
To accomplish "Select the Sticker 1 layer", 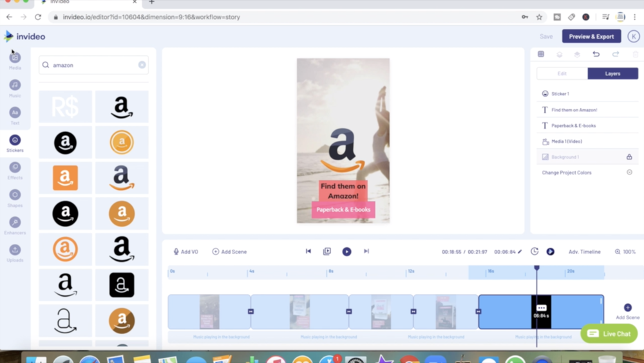I will (x=560, y=94).
